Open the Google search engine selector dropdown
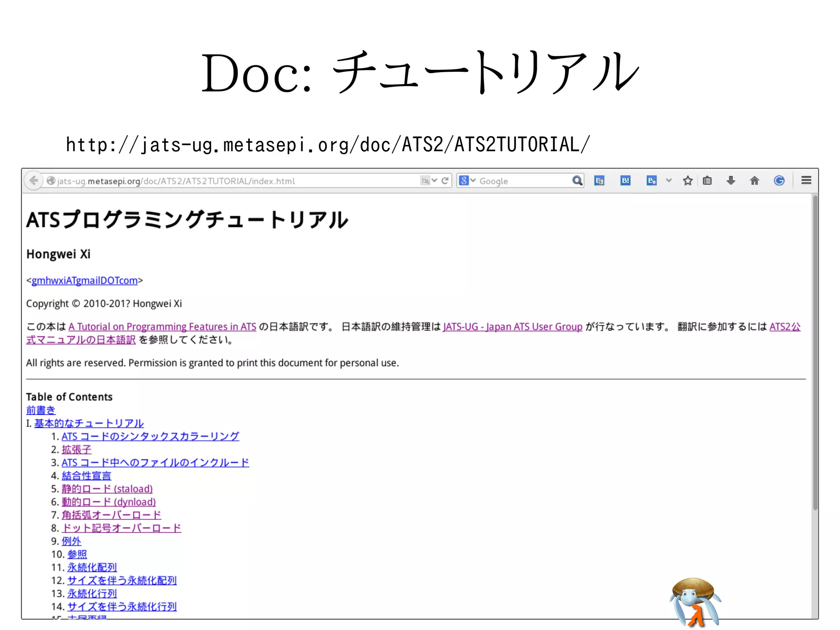This screenshot has width=840, height=630. [467, 180]
